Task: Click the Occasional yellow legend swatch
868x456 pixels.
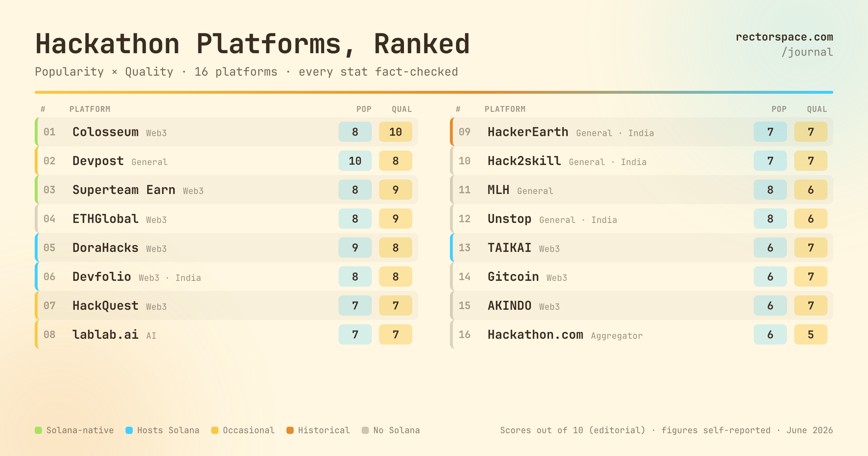Action: click(x=215, y=430)
